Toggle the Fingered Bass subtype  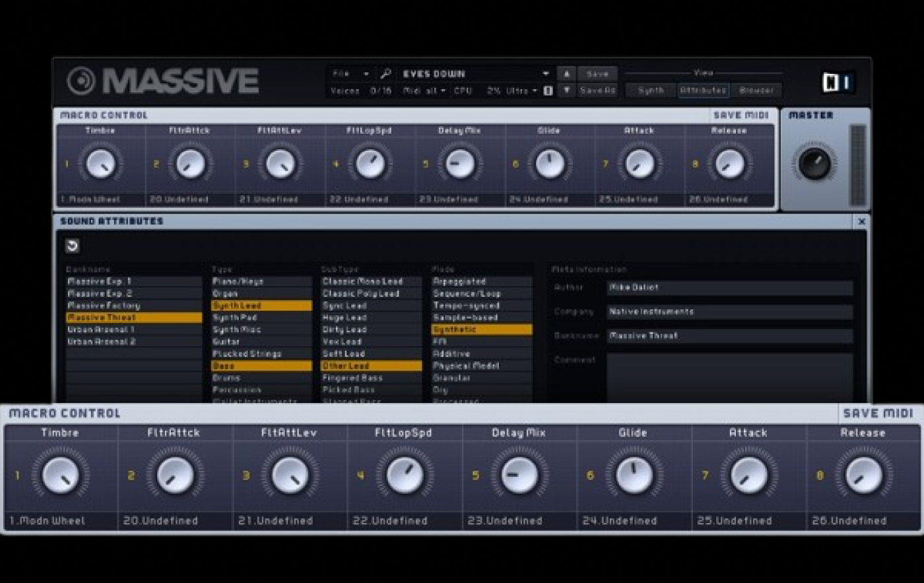tap(371, 378)
